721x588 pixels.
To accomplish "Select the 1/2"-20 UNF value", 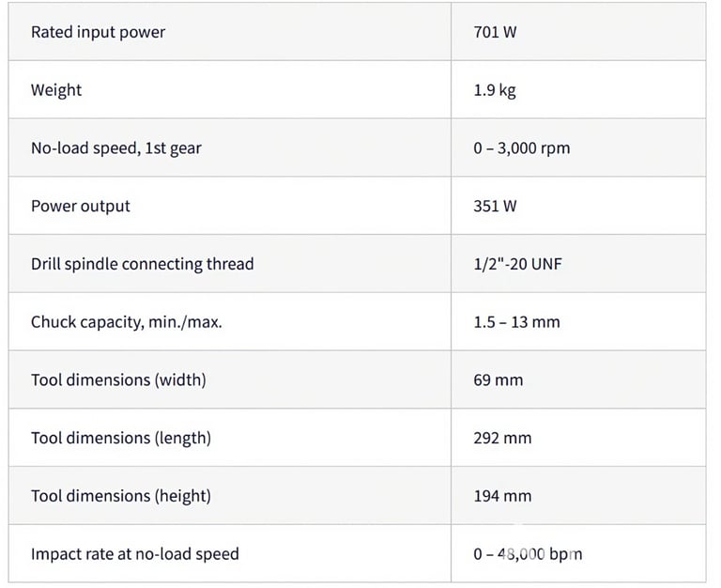I will [518, 264].
